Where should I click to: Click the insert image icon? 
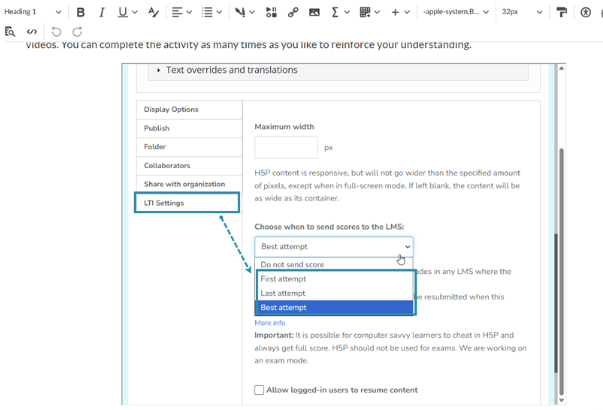(x=314, y=12)
